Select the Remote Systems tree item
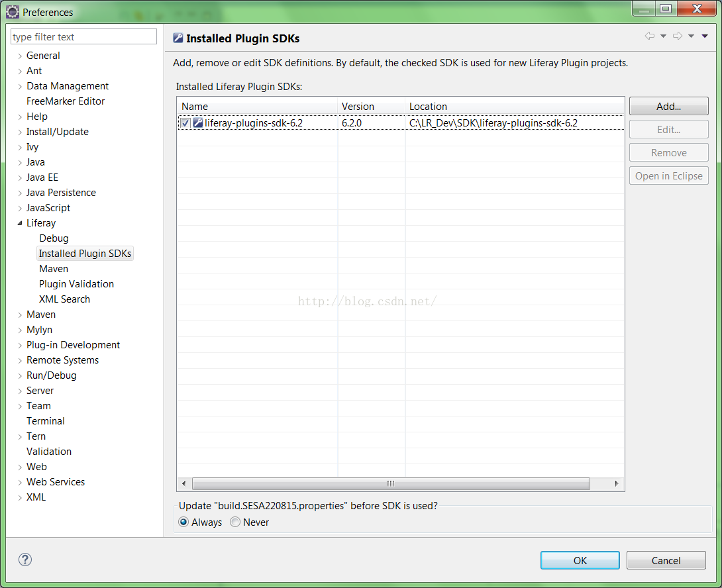722x588 pixels. tap(63, 360)
